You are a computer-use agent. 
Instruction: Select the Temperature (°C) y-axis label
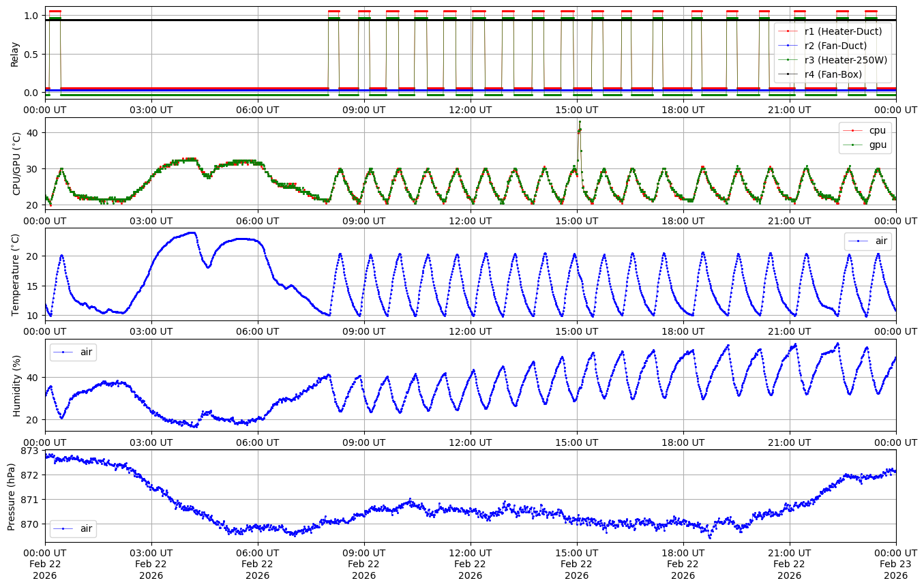16,274
